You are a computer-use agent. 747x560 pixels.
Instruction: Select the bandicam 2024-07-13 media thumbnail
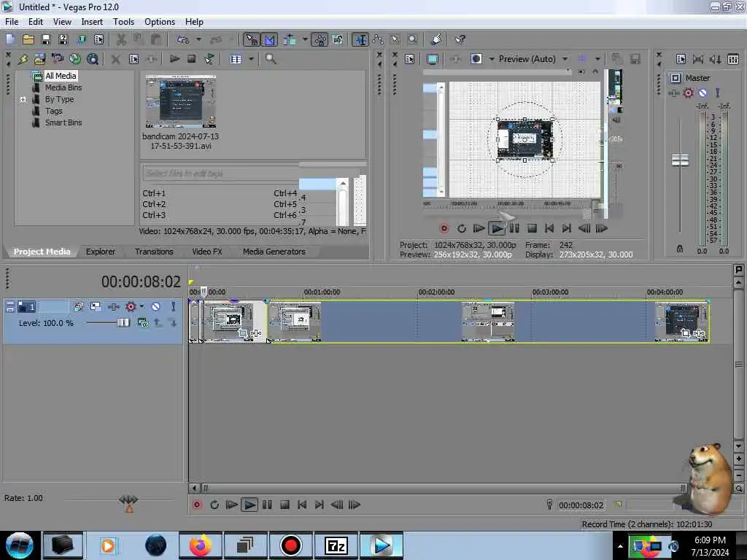(181, 101)
